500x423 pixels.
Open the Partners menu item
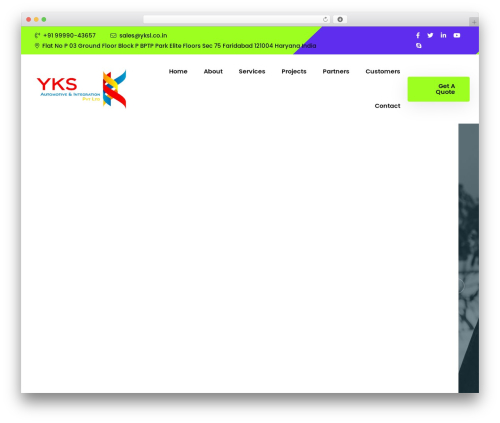click(x=336, y=71)
